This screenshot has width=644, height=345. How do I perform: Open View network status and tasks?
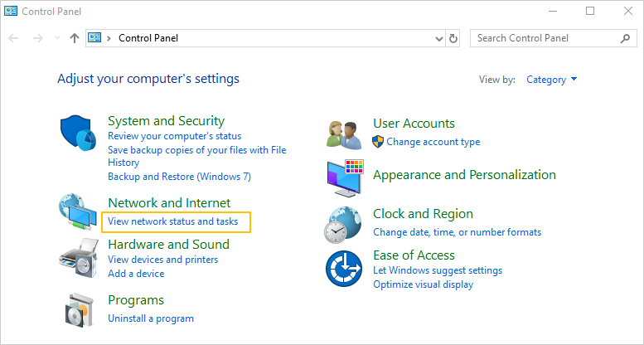click(x=172, y=221)
